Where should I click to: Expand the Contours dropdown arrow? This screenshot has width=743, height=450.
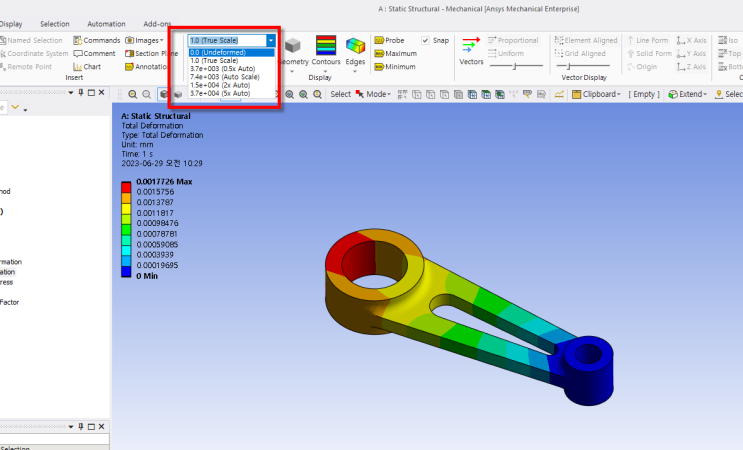pos(326,71)
